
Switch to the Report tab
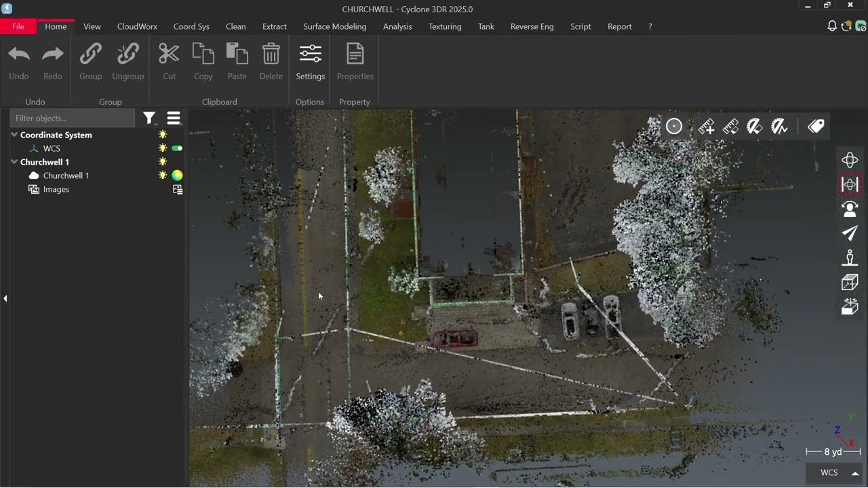(620, 26)
